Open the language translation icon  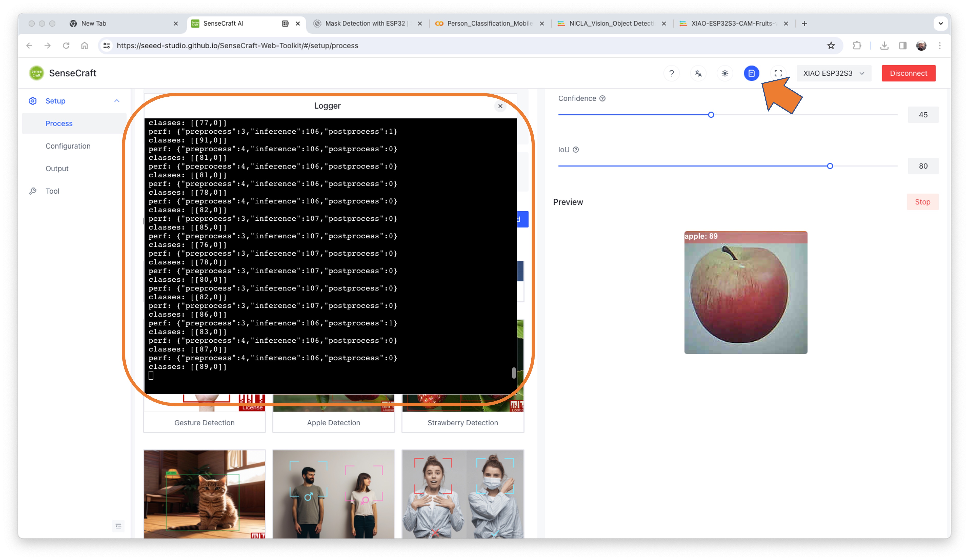point(698,73)
